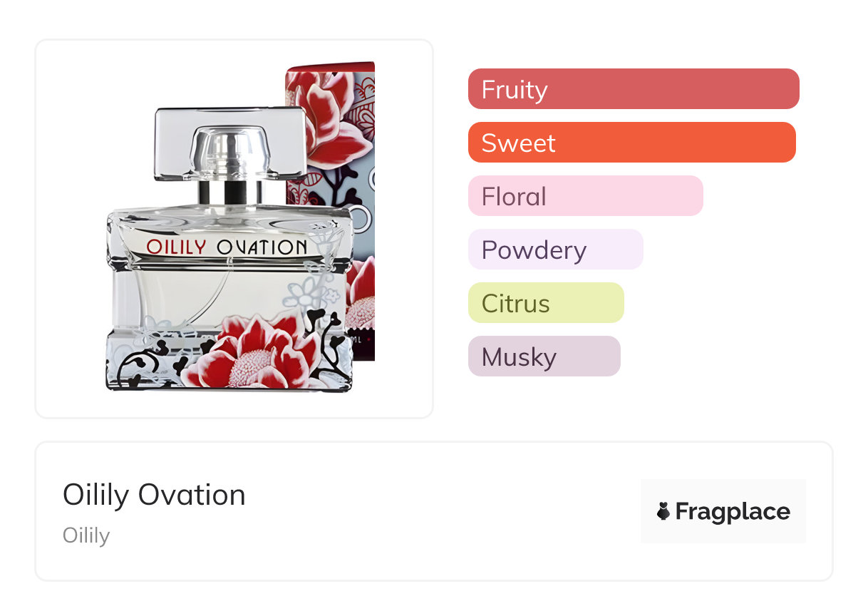The image size is (868, 616).
Task: Select the Sweet accord bar
Action: click(631, 143)
